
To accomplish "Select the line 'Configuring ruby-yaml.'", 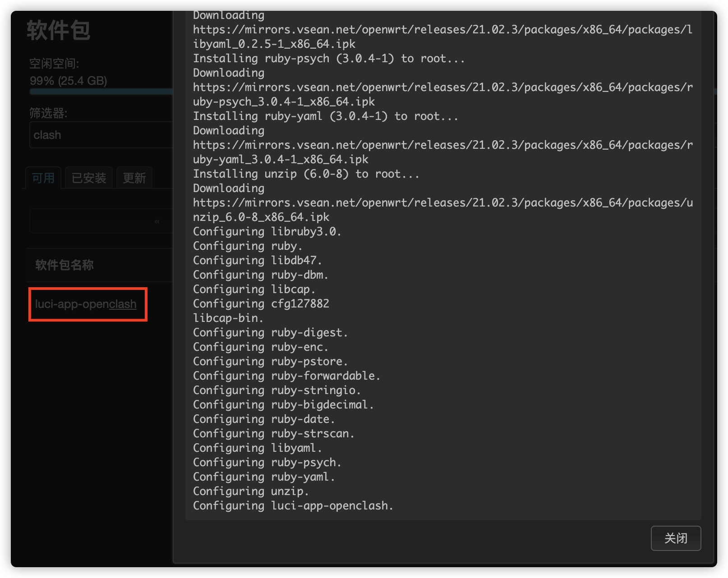I will [264, 477].
